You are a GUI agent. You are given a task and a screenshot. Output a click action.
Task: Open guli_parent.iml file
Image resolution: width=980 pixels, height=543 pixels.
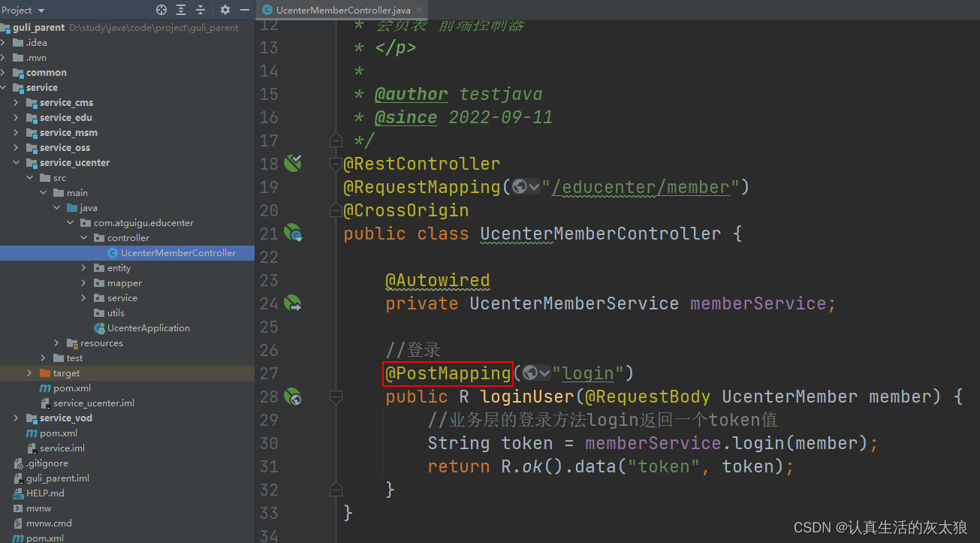(x=58, y=478)
